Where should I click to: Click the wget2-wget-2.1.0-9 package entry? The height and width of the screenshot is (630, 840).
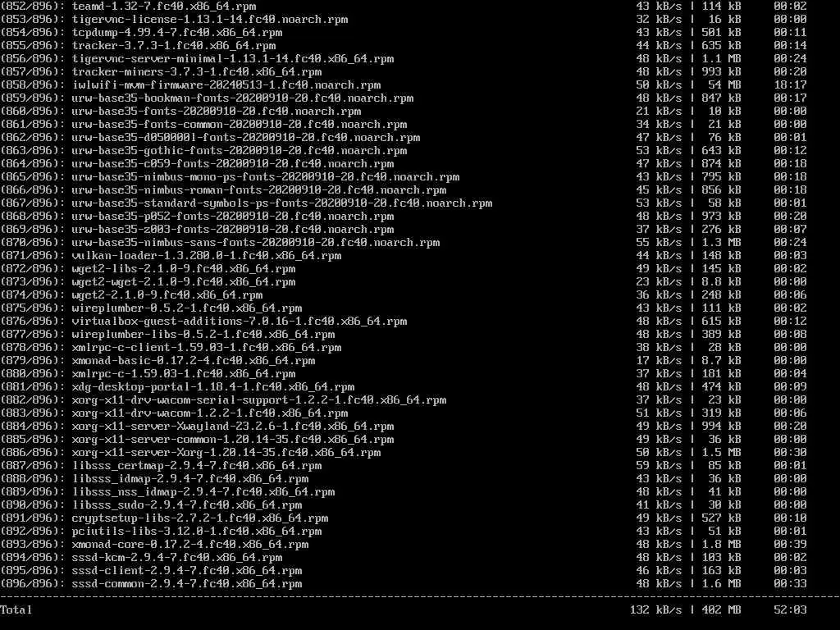tap(184, 282)
